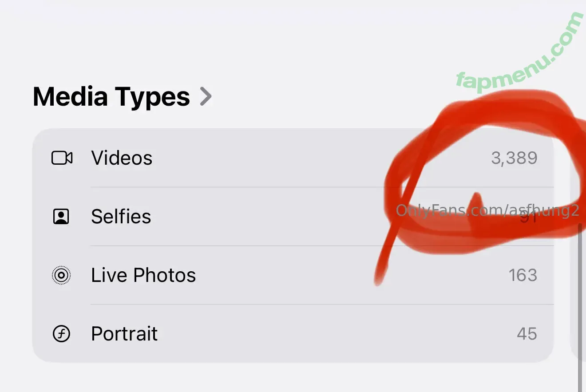Tap the Portrait aperture f icon
The height and width of the screenshot is (392, 586).
pos(61,334)
